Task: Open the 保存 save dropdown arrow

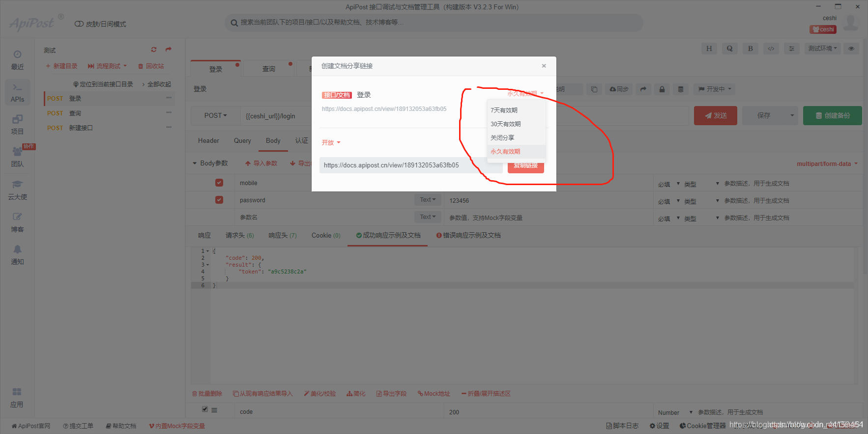Action: 792,115
